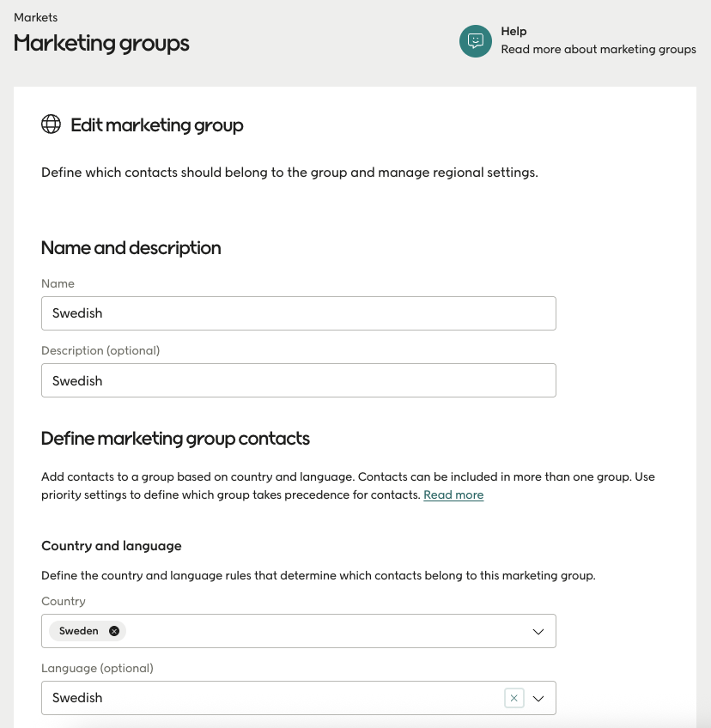The height and width of the screenshot is (728, 711).
Task: Click the X inside the Sweden chip
Action: point(113,630)
